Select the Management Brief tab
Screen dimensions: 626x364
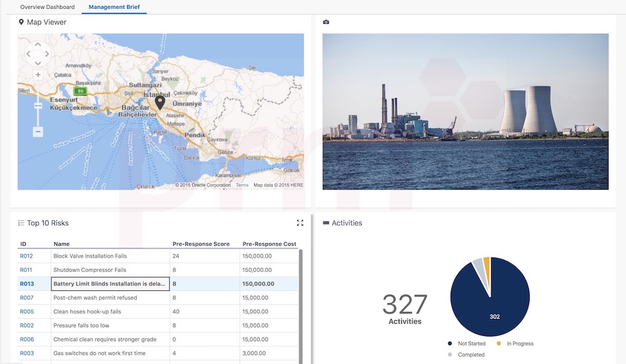114,7
